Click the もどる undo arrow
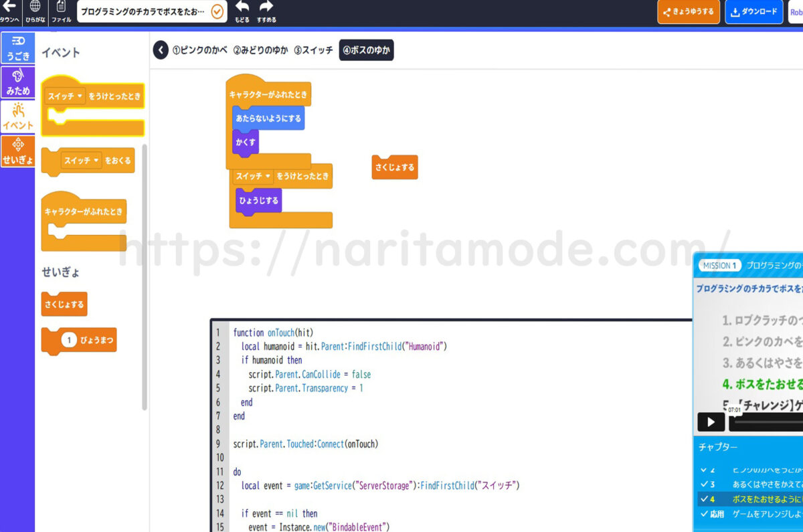 click(x=242, y=7)
